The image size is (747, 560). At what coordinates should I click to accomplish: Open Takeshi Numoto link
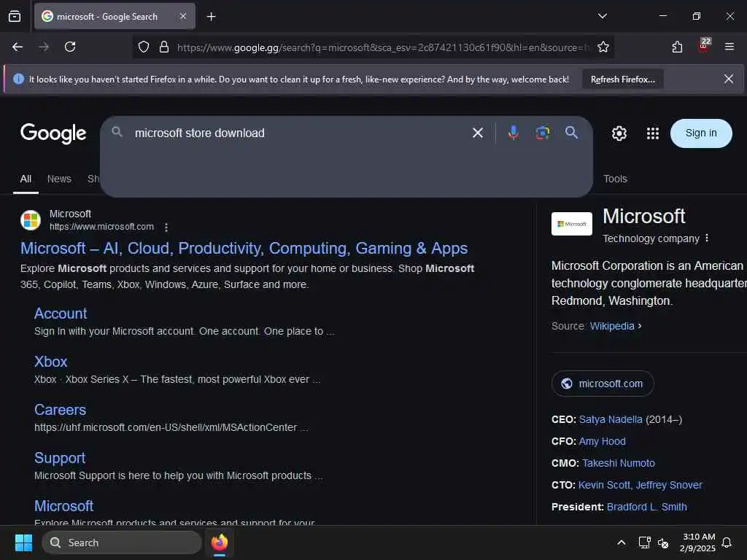(x=619, y=463)
